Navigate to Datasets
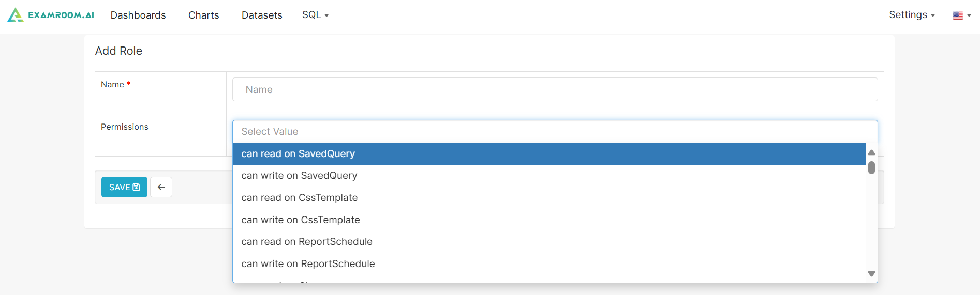The width and height of the screenshot is (980, 295). point(262,15)
